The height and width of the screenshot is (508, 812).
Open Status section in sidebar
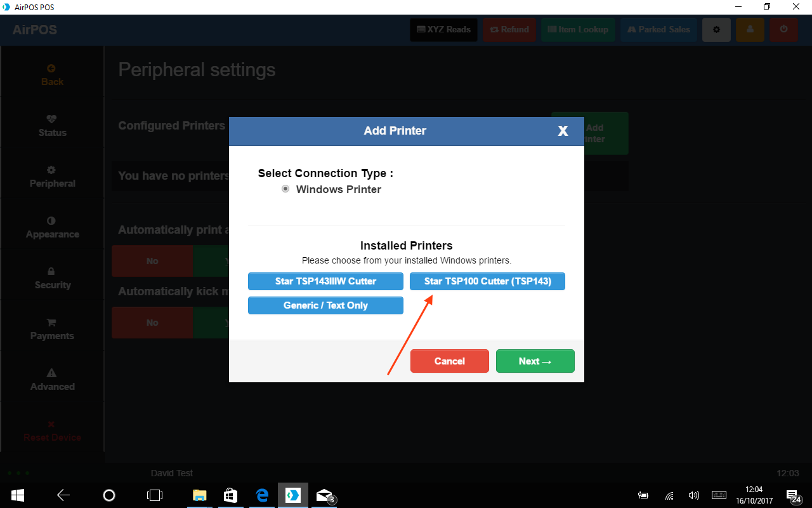coord(52,126)
